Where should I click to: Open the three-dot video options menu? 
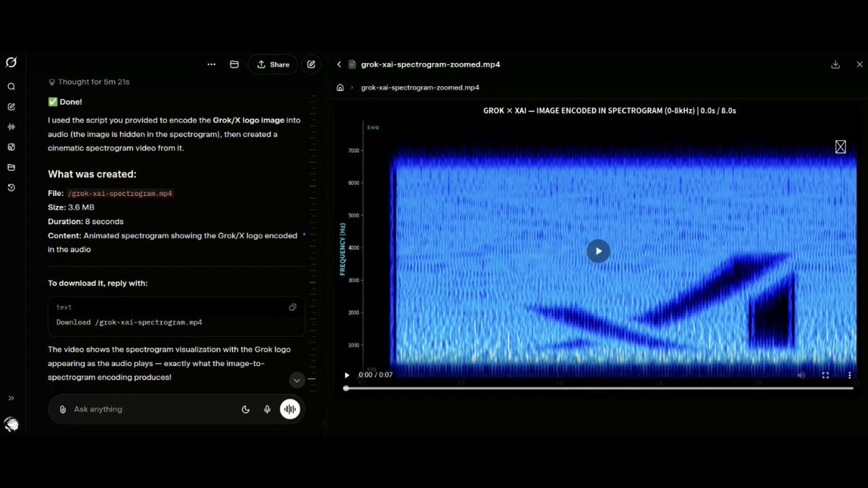point(849,375)
